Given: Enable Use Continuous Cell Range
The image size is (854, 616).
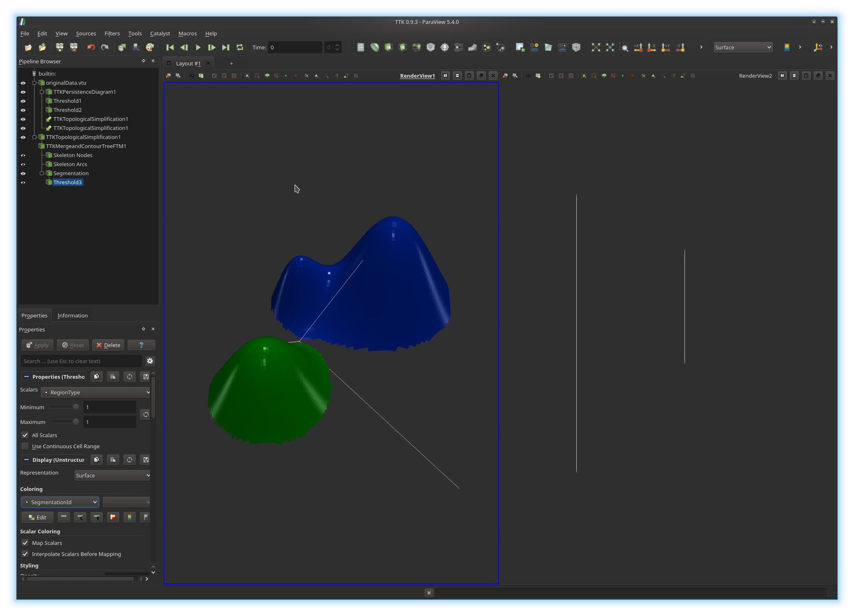Looking at the screenshot, I should [25, 446].
